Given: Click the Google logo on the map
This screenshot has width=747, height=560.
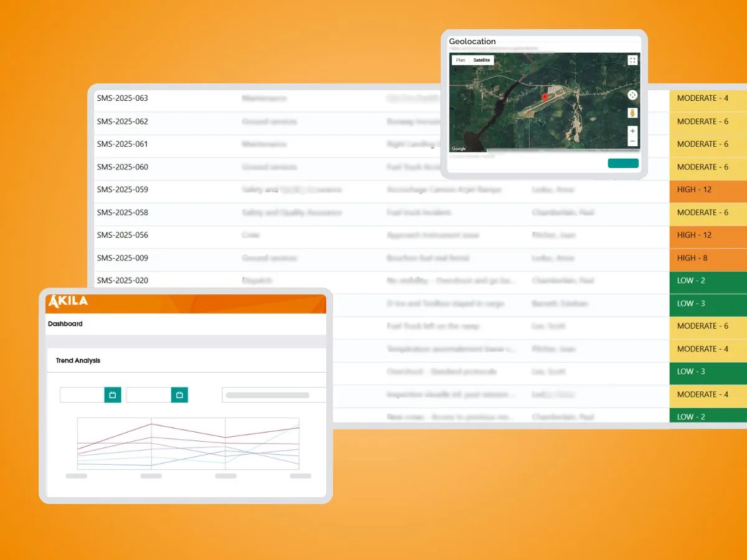Looking at the screenshot, I should tap(459, 149).
